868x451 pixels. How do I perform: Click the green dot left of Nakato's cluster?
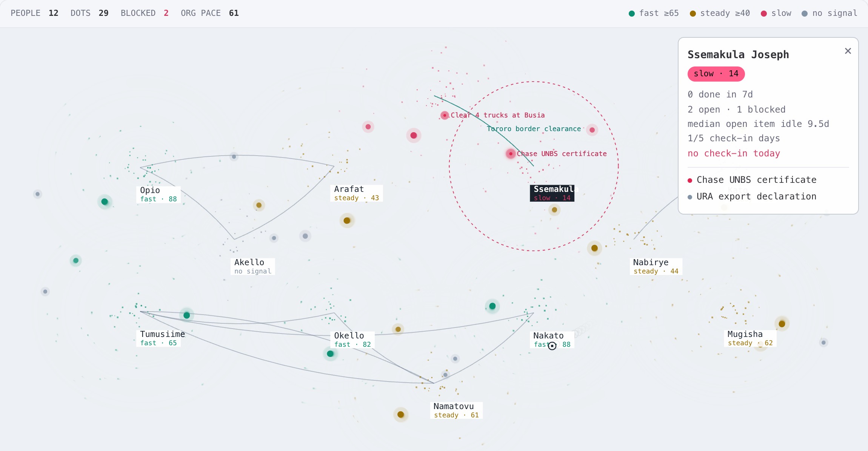[492, 306]
